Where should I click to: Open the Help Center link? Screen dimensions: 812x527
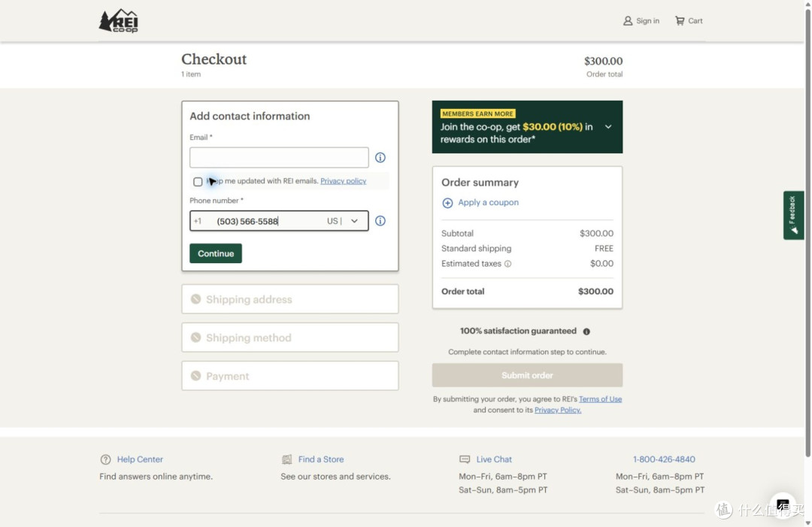[140, 459]
